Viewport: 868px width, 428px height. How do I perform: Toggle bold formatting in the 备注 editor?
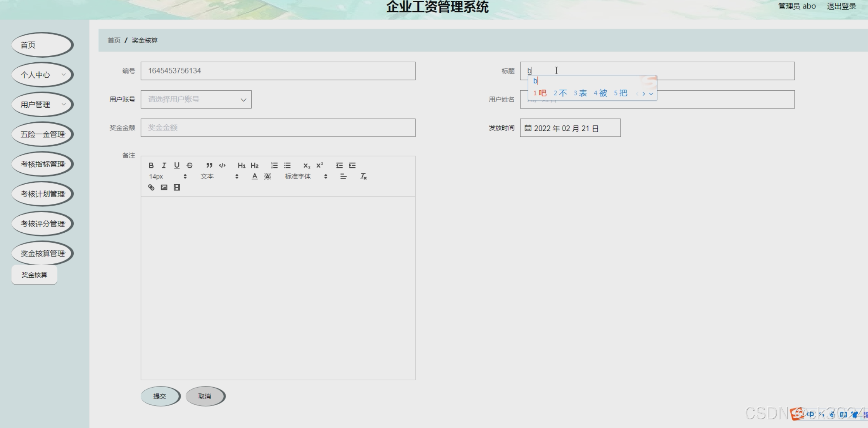pos(151,165)
